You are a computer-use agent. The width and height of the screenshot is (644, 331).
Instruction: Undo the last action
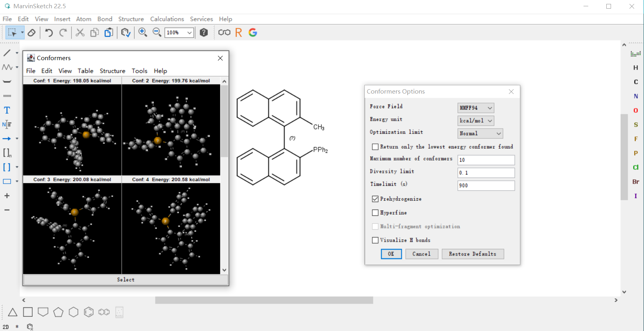coord(49,33)
